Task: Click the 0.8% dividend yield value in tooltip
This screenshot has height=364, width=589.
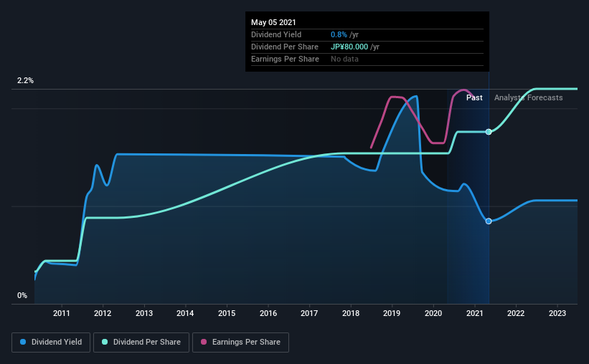Action: [x=339, y=34]
